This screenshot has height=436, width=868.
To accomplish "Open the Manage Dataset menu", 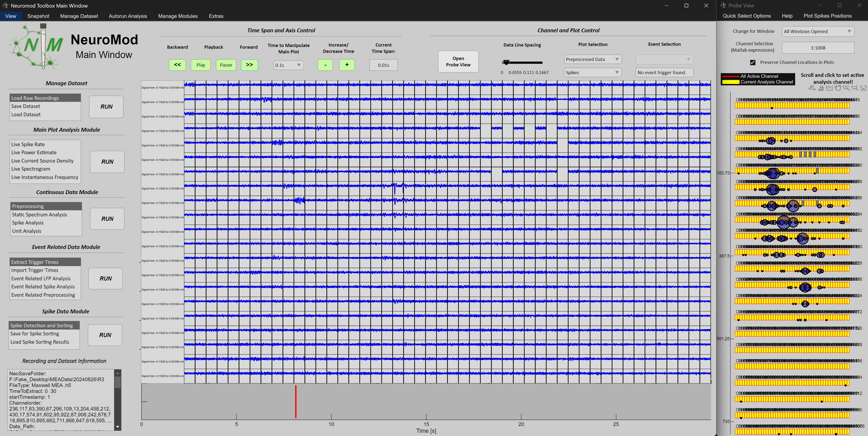I will [x=79, y=16].
